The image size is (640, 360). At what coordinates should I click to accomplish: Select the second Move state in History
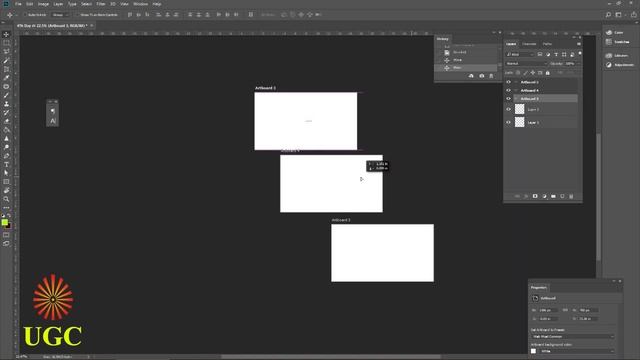pyautogui.click(x=467, y=68)
